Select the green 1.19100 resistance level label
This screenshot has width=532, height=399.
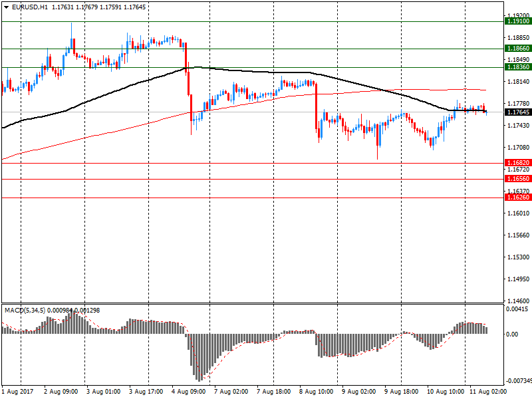point(518,21)
